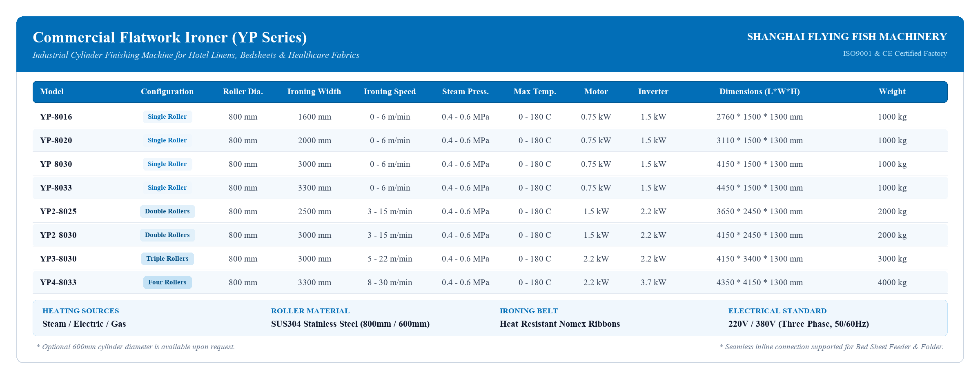980x379 pixels.
Task: Click the 1600 mm ironing width cell
Action: pyautogui.click(x=314, y=117)
